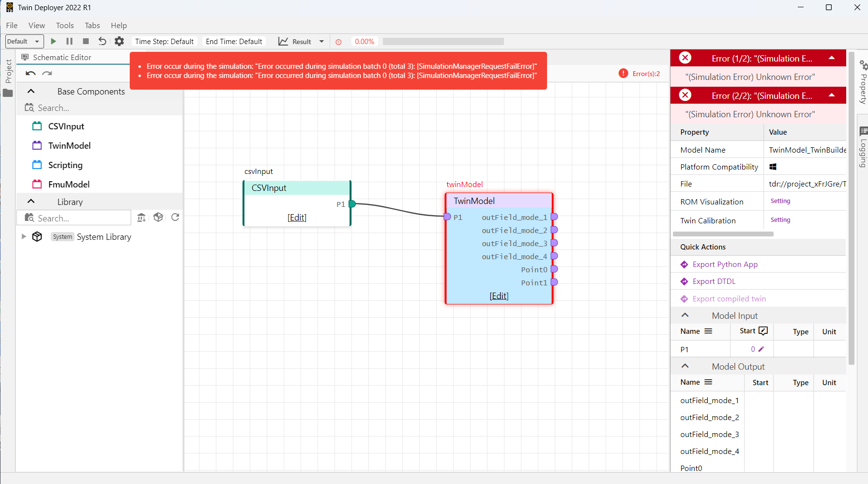Expand the Result dropdown arrow

tap(321, 42)
